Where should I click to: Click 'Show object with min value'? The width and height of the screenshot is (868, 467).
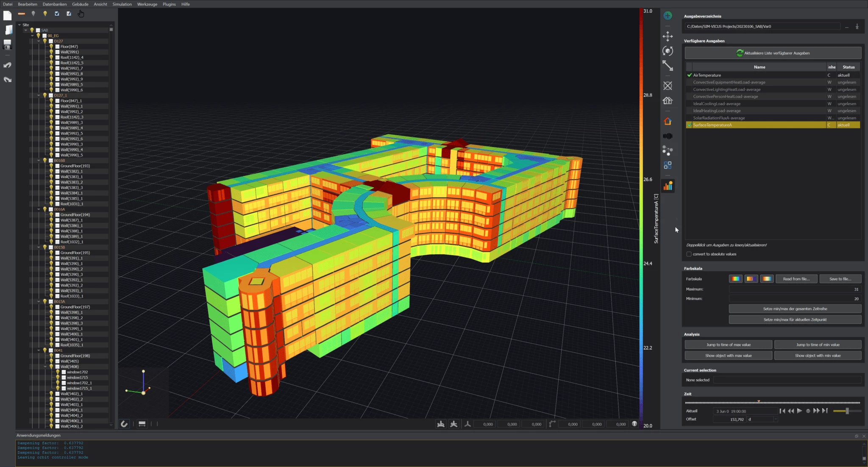coord(818,356)
